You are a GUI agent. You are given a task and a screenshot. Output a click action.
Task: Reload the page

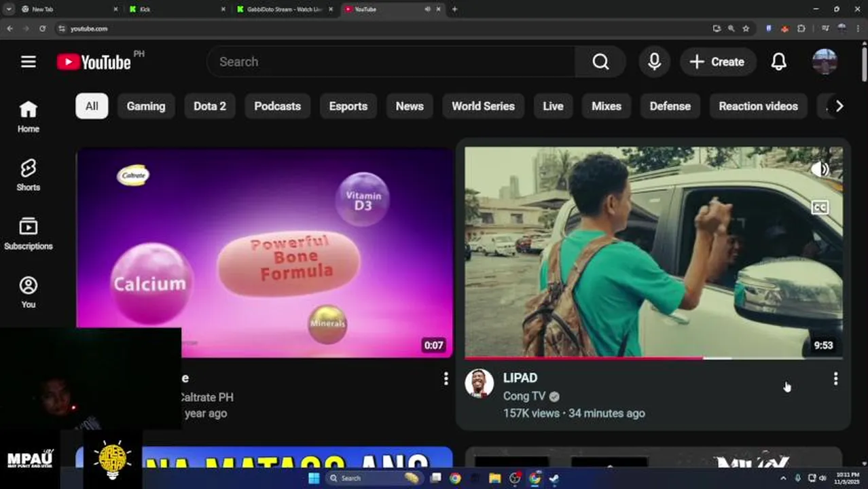[x=42, y=29]
